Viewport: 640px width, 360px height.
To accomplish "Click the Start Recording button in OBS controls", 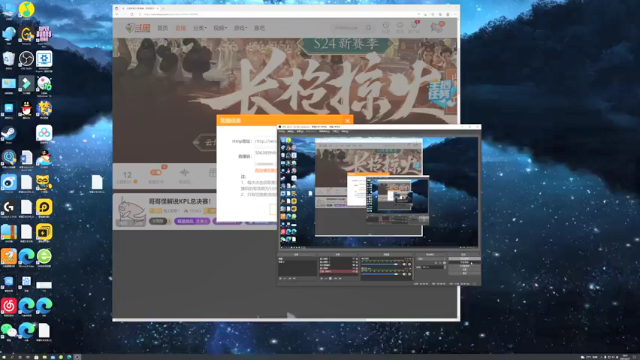I will [x=464, y=262].
